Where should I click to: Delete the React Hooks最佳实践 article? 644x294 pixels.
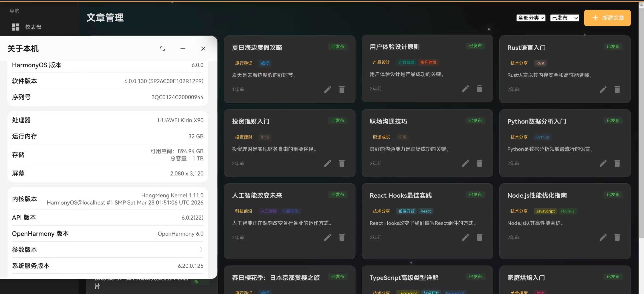coord(479,237)
